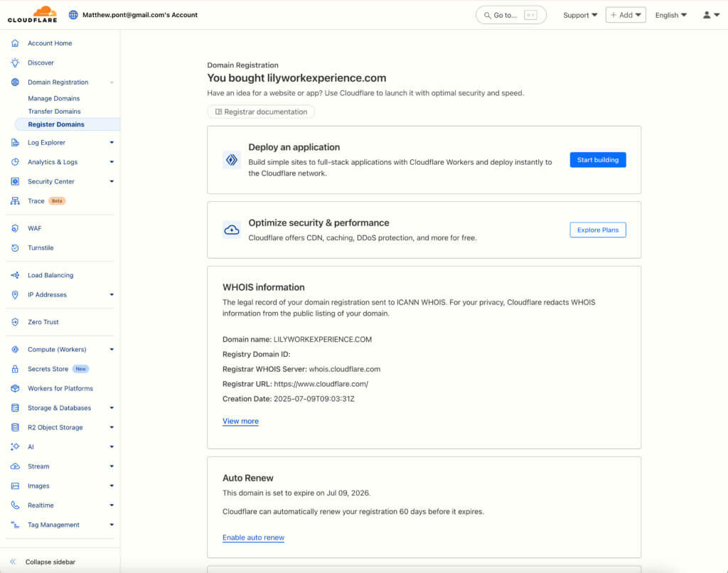The height and width of the screenshot is (573, 728).
Task: Click the Load Balancing icon
Action: tap(15, 275)
